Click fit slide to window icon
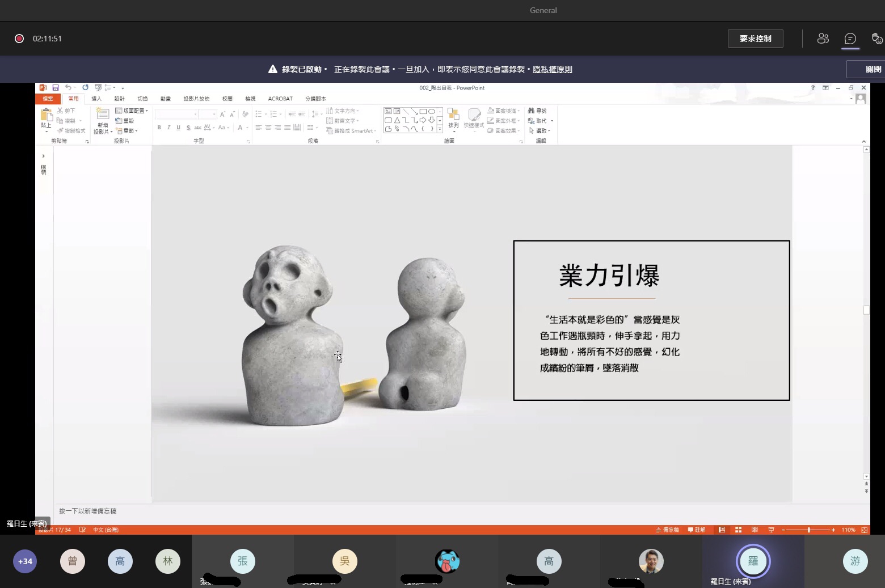 864,530
